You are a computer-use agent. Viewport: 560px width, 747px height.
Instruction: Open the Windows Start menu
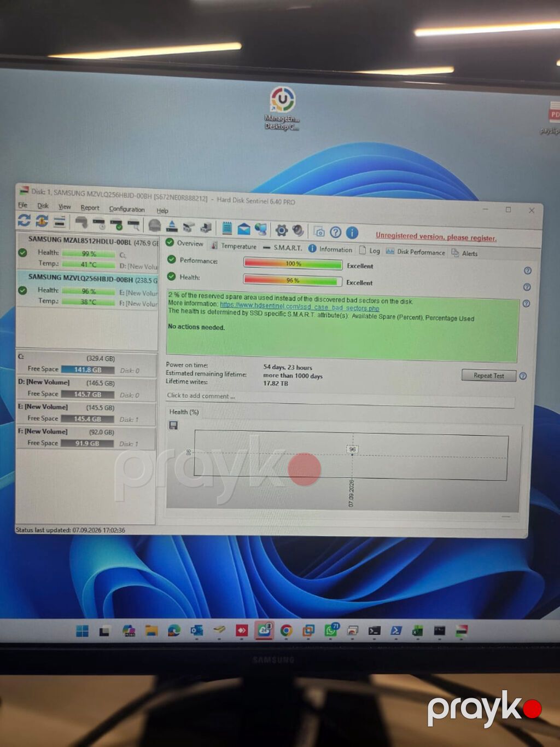coord(82,630)
